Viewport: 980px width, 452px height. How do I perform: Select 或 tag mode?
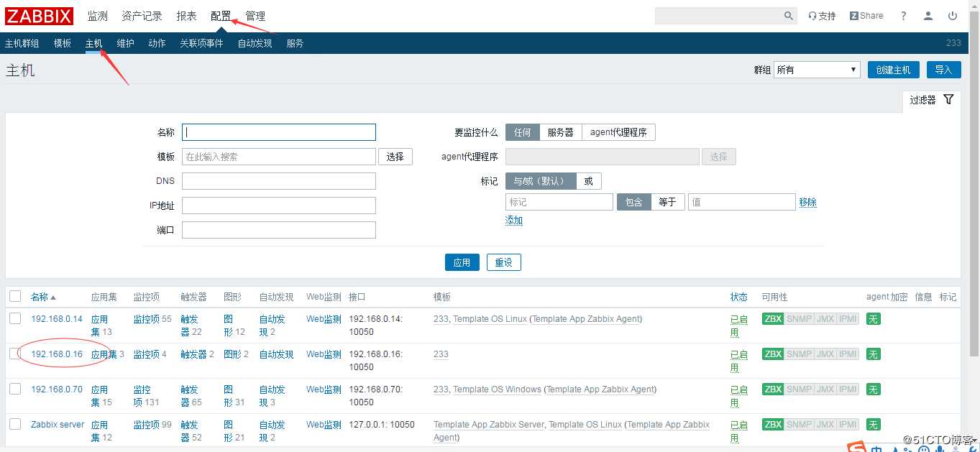[x=589, y=181]
